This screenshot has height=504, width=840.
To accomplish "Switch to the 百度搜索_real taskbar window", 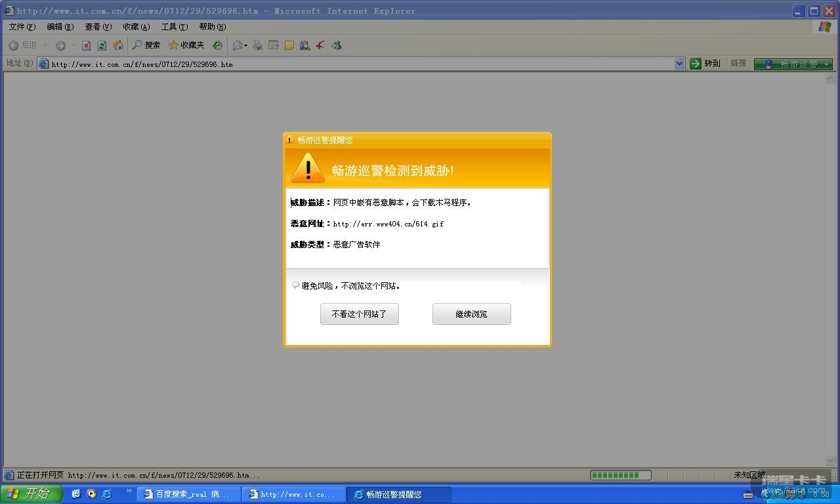I will (x=188, y=494).
